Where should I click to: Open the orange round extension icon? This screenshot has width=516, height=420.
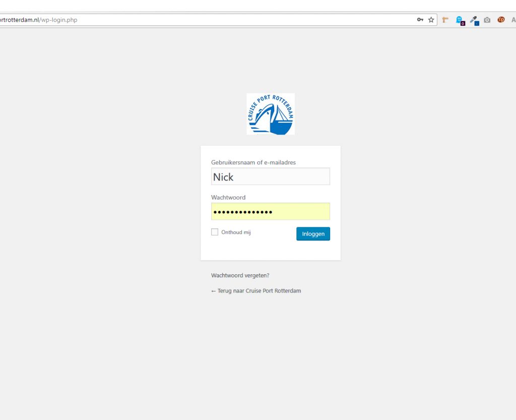point(501,20)
